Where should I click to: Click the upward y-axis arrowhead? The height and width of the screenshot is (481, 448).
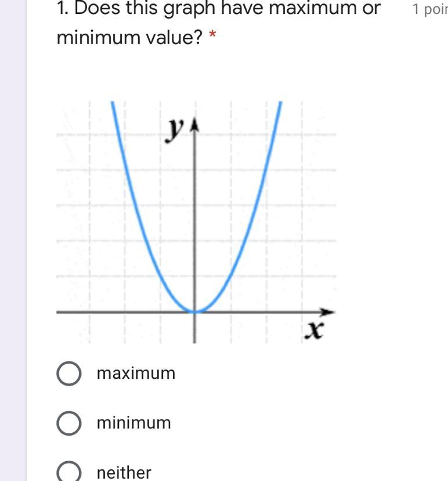(195, 125)
